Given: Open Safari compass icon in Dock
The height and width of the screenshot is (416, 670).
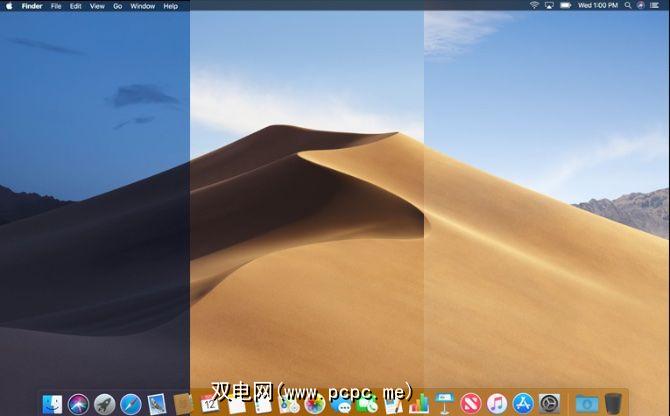Looking at the screenshot, I should click(x=131, y=403).
